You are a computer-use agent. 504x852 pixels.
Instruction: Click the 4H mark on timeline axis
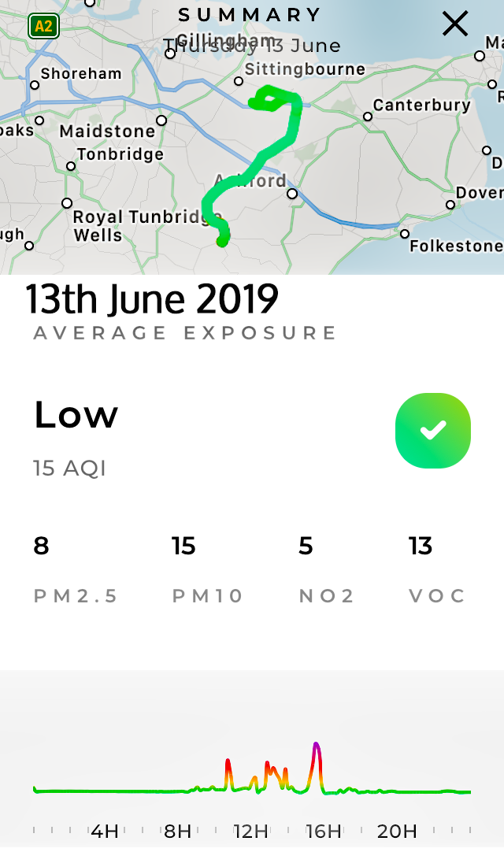pyautogui.click(x=105, y=831)
